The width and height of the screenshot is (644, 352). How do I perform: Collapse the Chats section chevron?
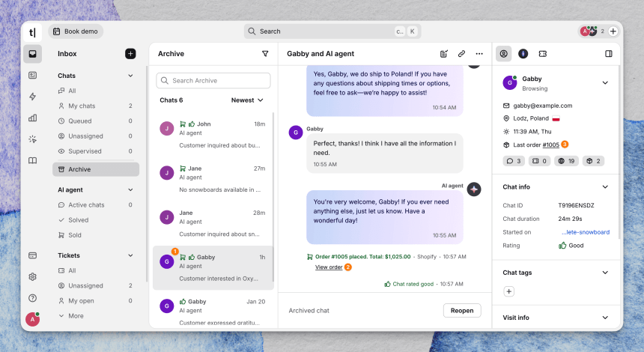pos(130,76)
